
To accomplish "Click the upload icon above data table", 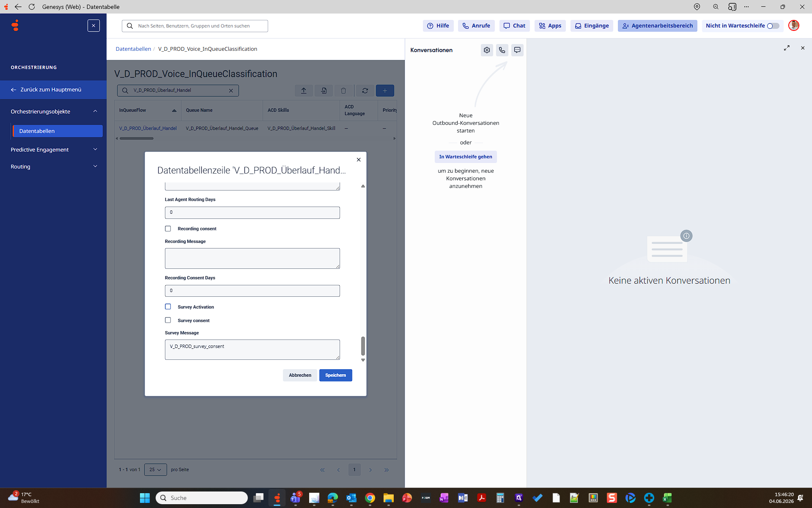I will (304, 91).
